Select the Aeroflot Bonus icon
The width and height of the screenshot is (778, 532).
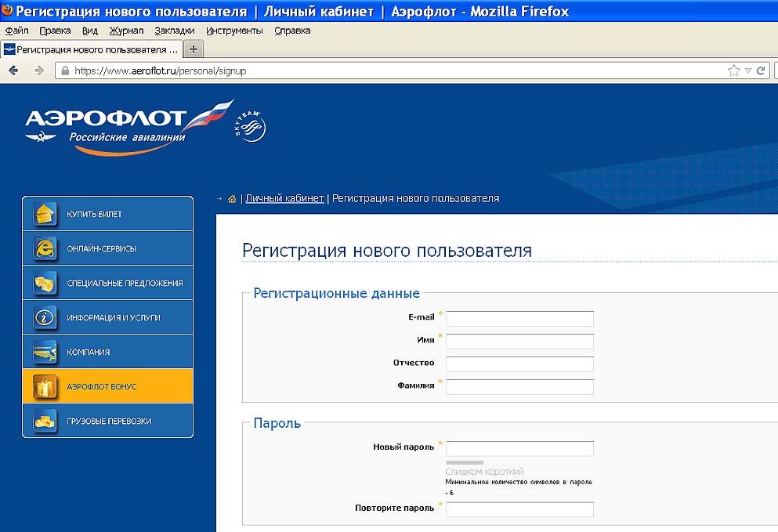click(x=45, y=386)
